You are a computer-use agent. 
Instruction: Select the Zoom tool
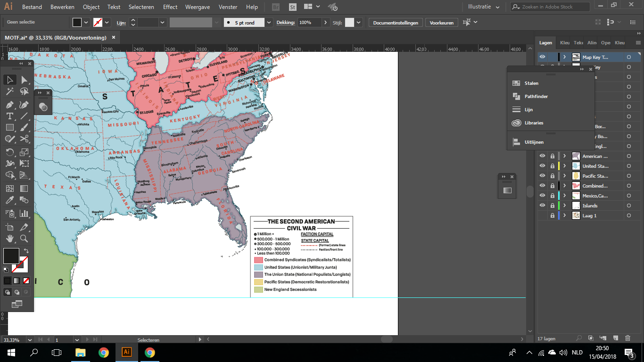tap(25, 239)
